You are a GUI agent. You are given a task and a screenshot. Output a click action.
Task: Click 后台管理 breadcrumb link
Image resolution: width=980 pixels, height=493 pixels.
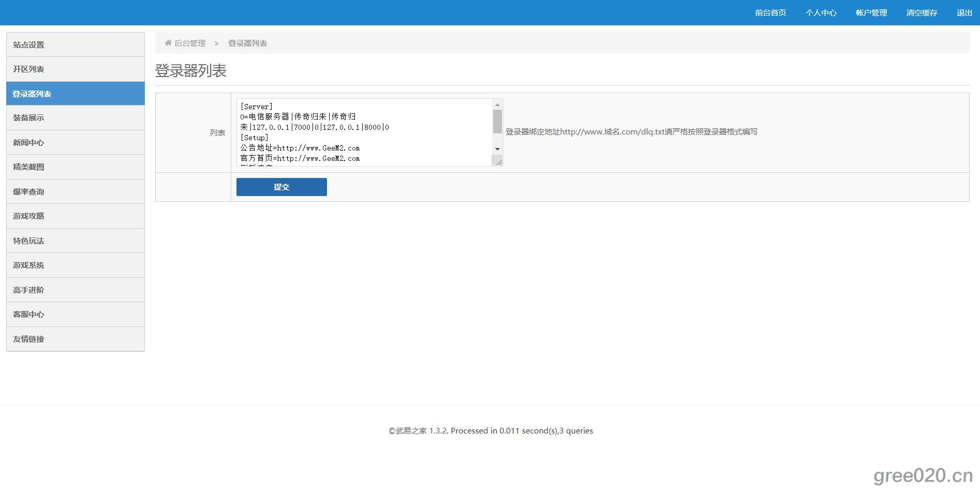click(x=190, y=43)
